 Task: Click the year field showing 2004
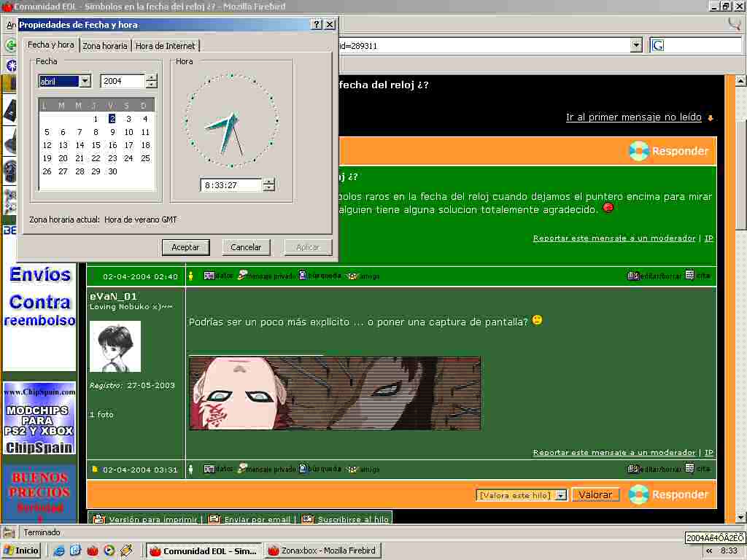(123, 81)
